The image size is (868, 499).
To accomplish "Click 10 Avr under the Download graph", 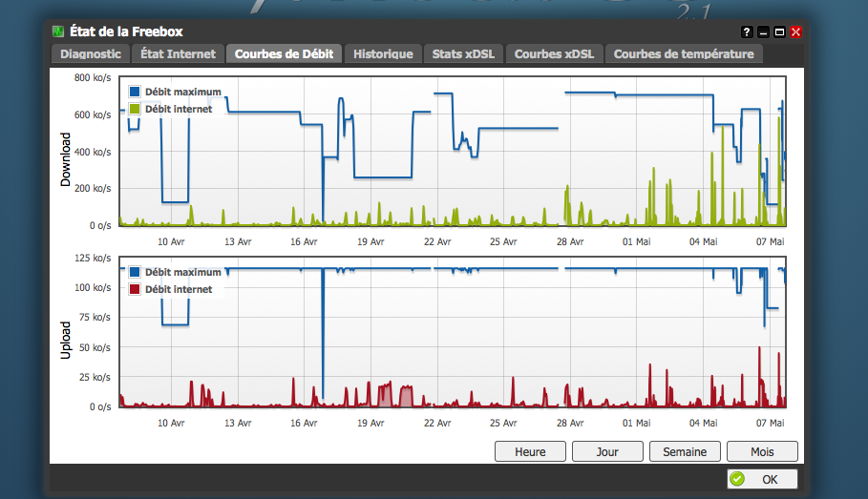I will click(x=171, y=241).
